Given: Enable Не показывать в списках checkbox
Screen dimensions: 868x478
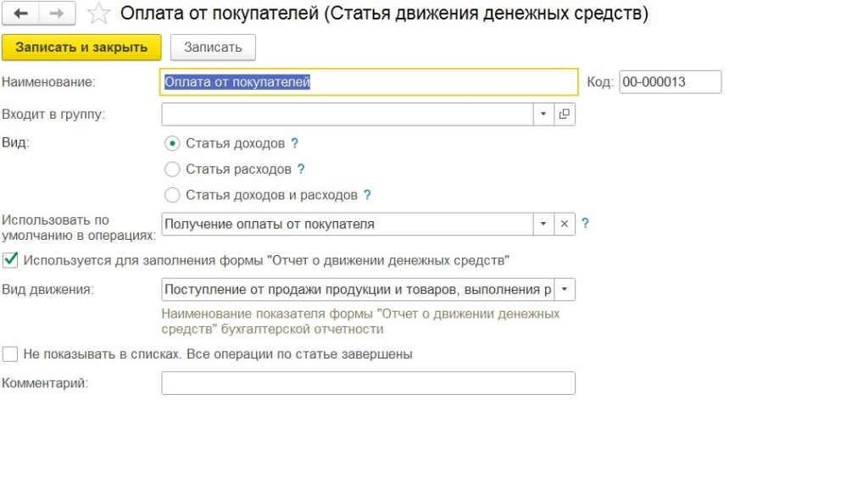Looking at the screenshot, I should tap(11, 354).
